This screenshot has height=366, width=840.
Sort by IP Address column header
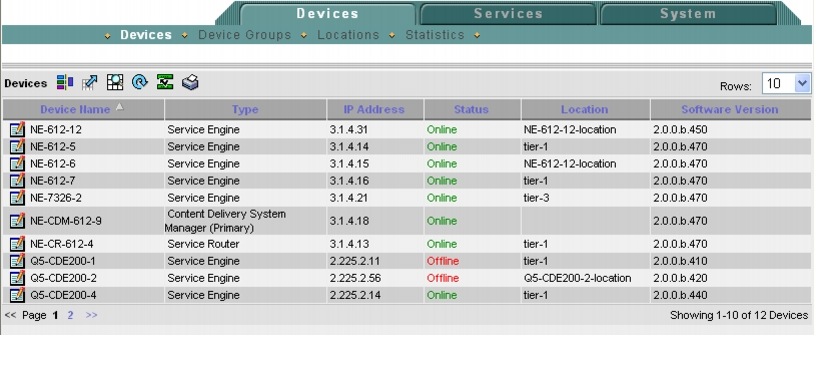374,109
